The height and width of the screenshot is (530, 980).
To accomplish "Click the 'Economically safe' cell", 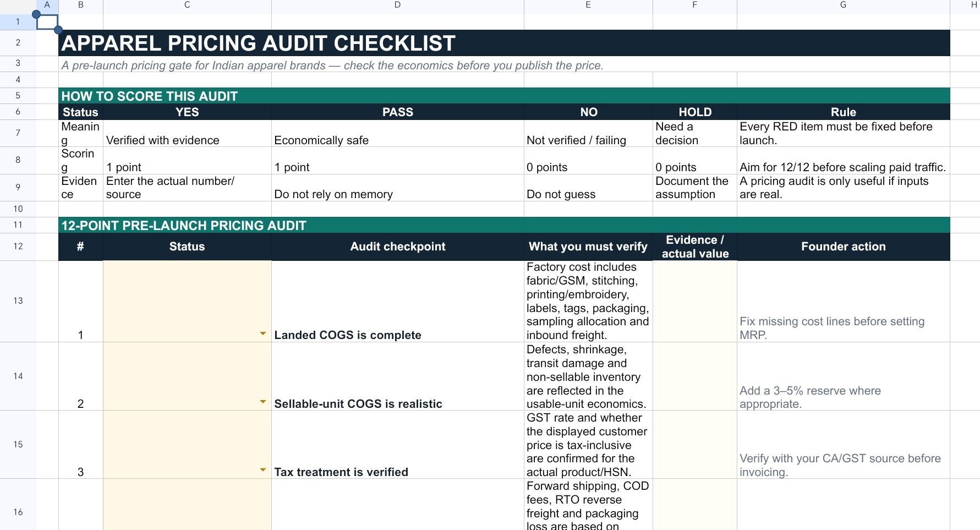I will pyautogui.click(x=398, y=133).
